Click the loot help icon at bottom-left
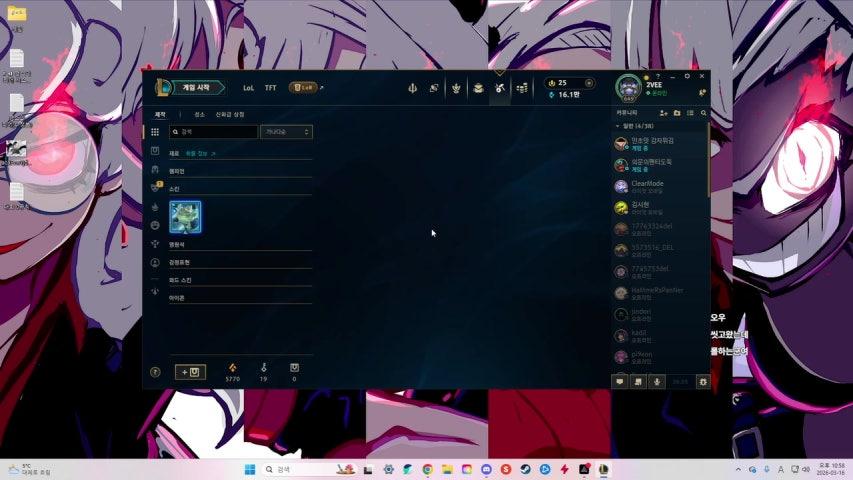 [155, 372]
